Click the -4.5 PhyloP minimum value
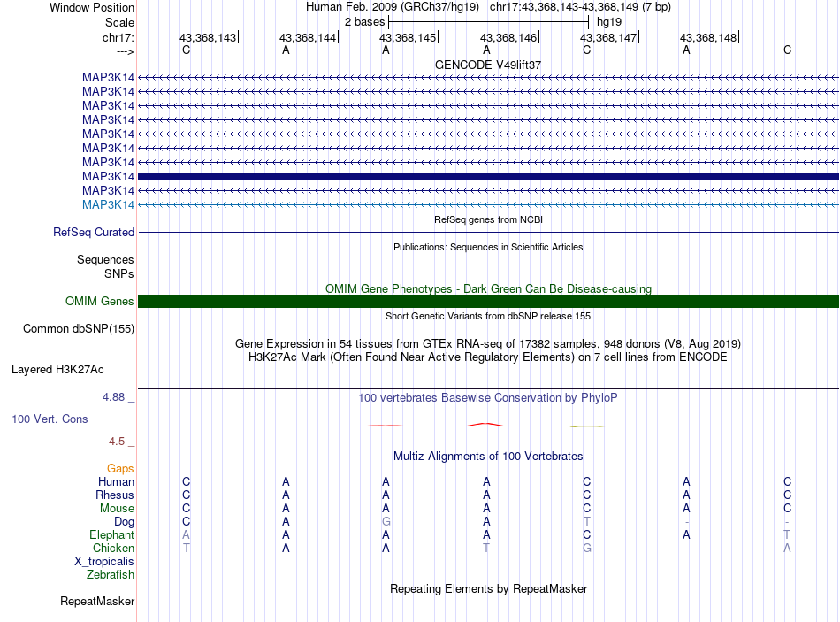 tap(115, 442)
